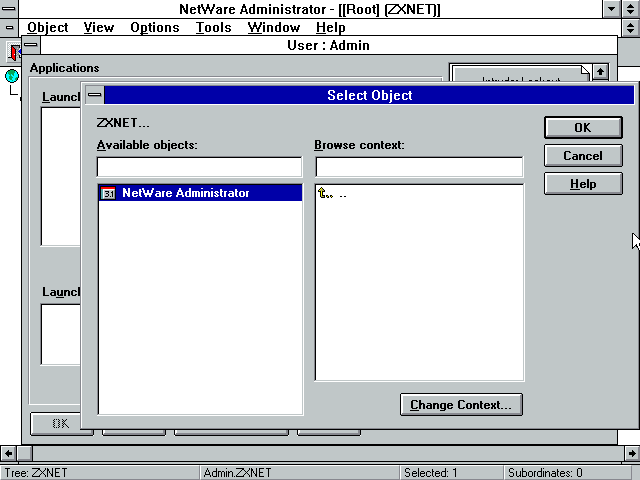The width and height of the screenshot is (640, 480).
Task: Click OK in Select Object dialog
Action: pyautogui.click(x=583, y=127)
